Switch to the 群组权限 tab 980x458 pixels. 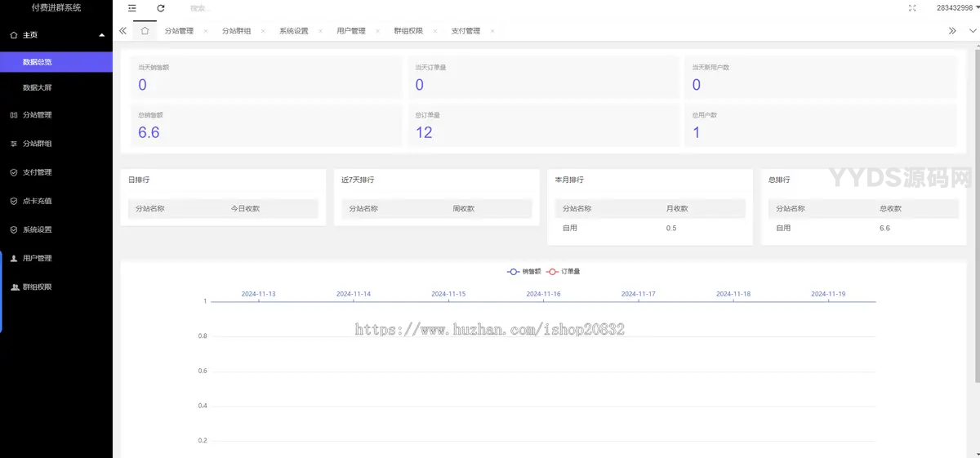click(x=408, y=31)
